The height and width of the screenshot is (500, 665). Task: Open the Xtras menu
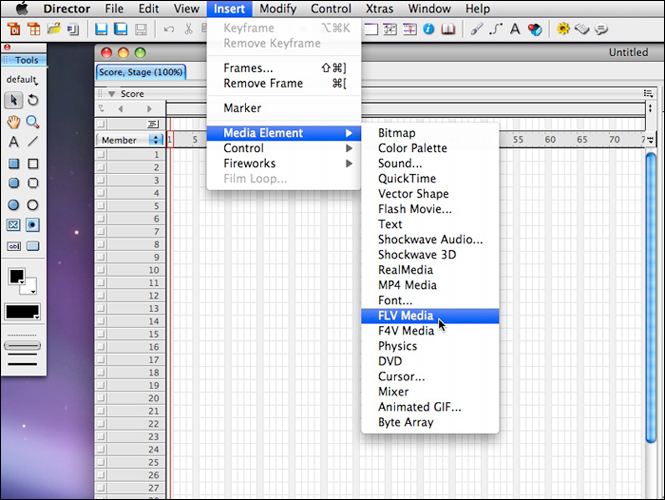[x=380, y=8]
